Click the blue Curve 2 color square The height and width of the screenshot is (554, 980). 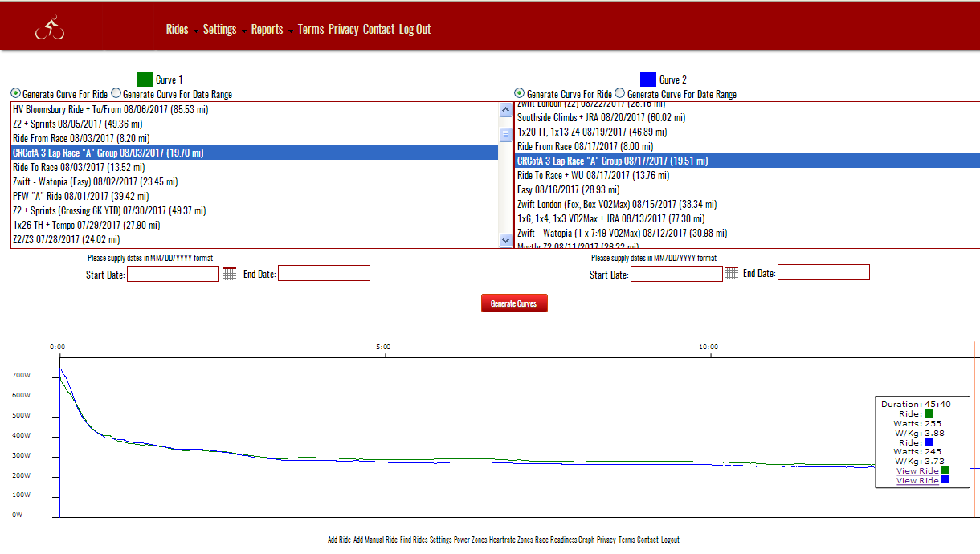click(648, 79)
